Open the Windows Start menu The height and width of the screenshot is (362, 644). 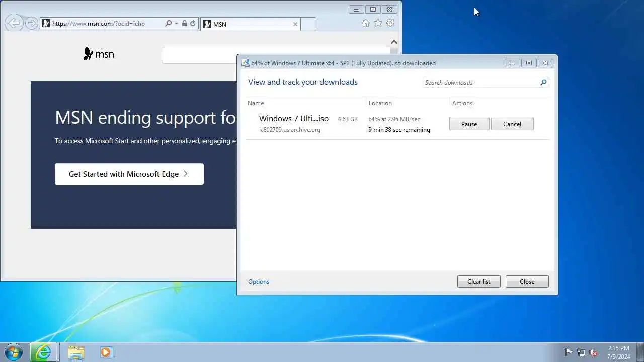[x=13, y=352]
